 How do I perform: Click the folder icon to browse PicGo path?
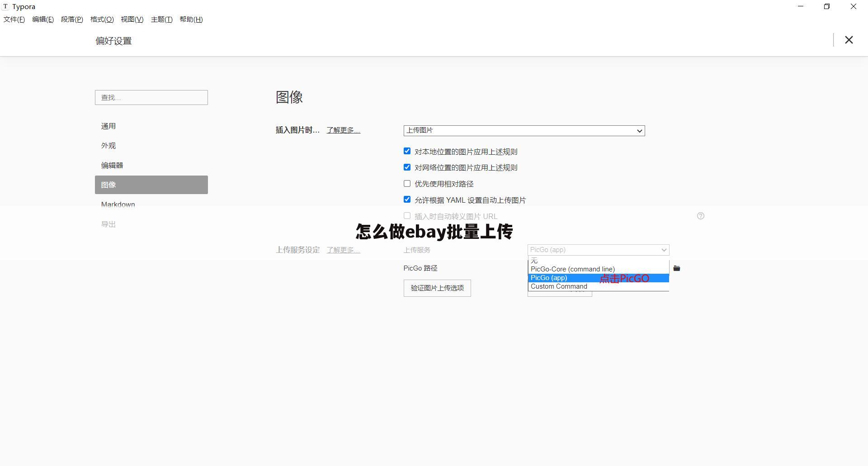(677, 268)
